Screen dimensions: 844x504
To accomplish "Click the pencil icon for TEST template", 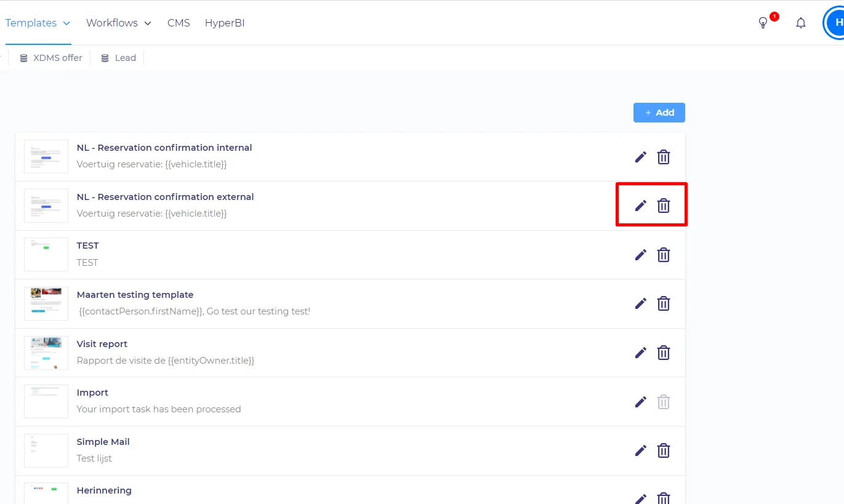I will pos(641,255).
